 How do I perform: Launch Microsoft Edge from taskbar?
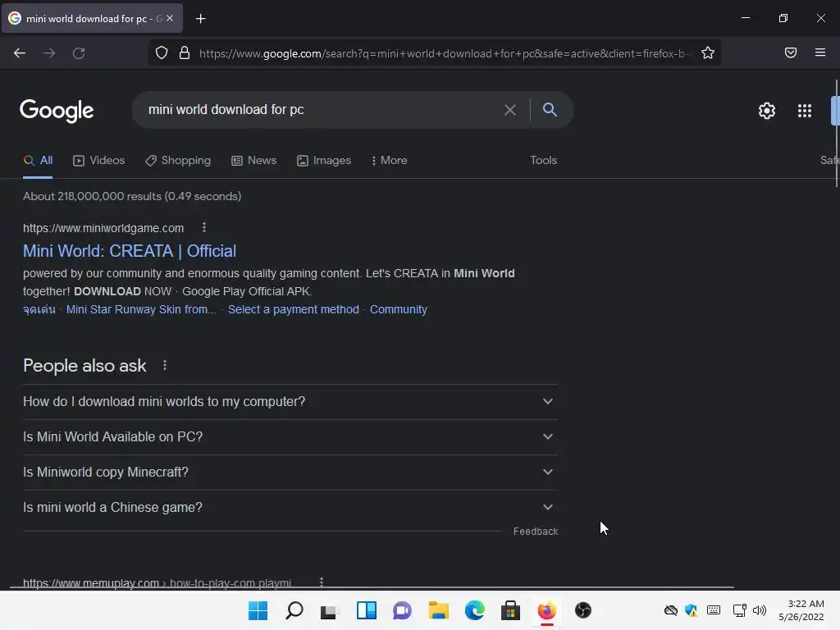point(475,610)
